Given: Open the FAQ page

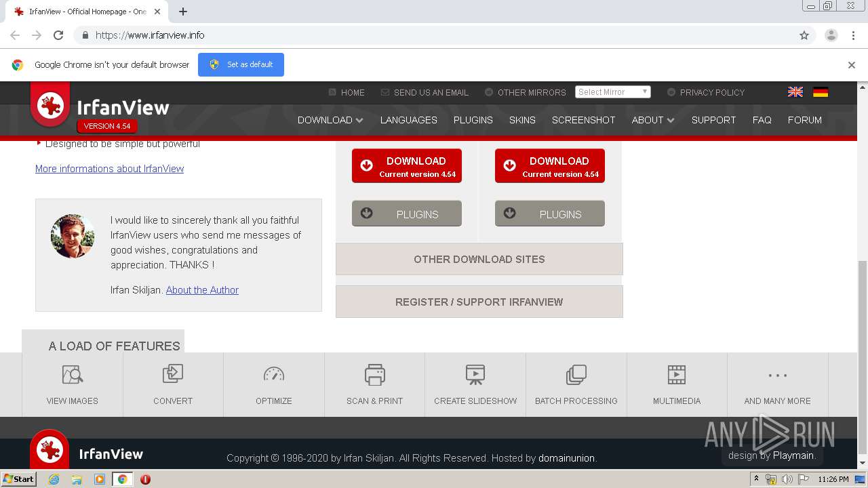Looking at the screenshot, I should (762, 120).
